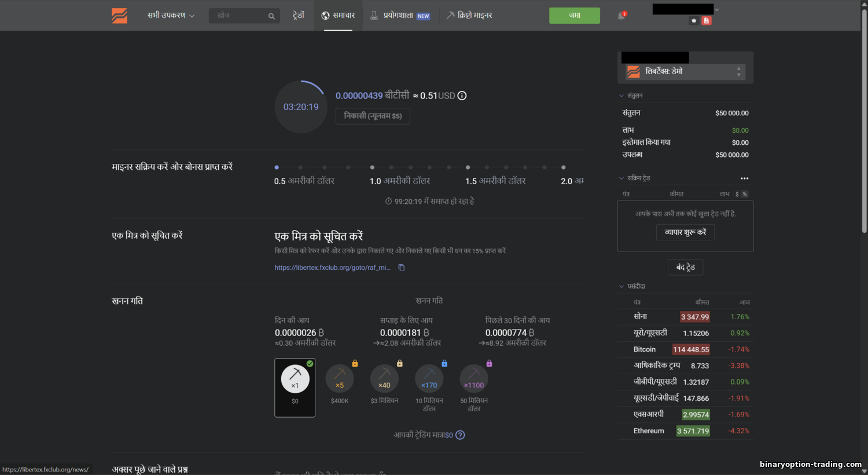
Task: Click the निकासी (न्यूनतम $5) button
Action: click(x=373, y=116)
